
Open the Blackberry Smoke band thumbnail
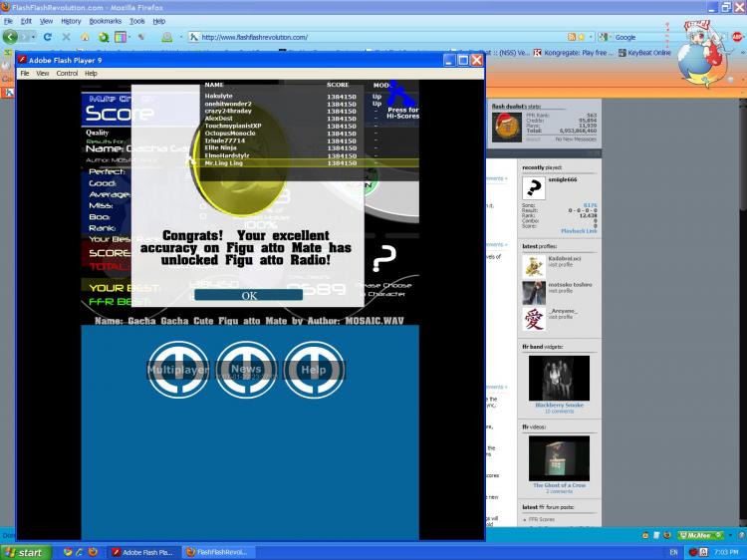pos(559,378)
